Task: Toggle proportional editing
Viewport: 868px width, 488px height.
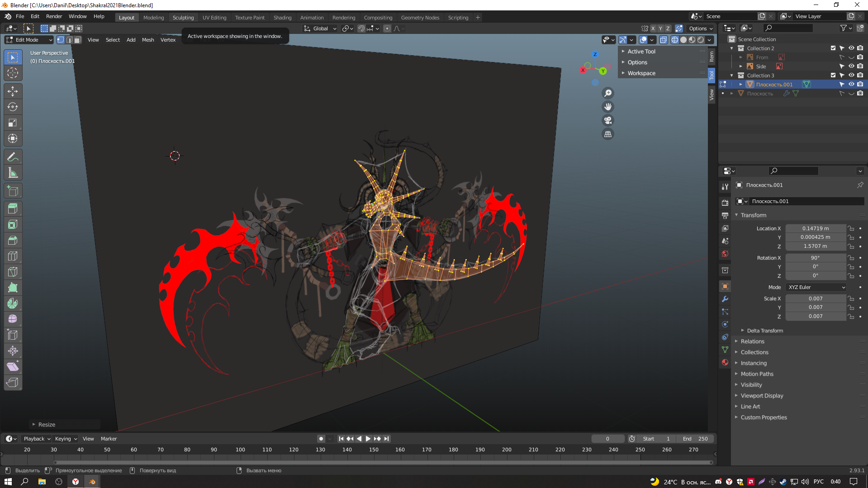Action: coord(387,28)
